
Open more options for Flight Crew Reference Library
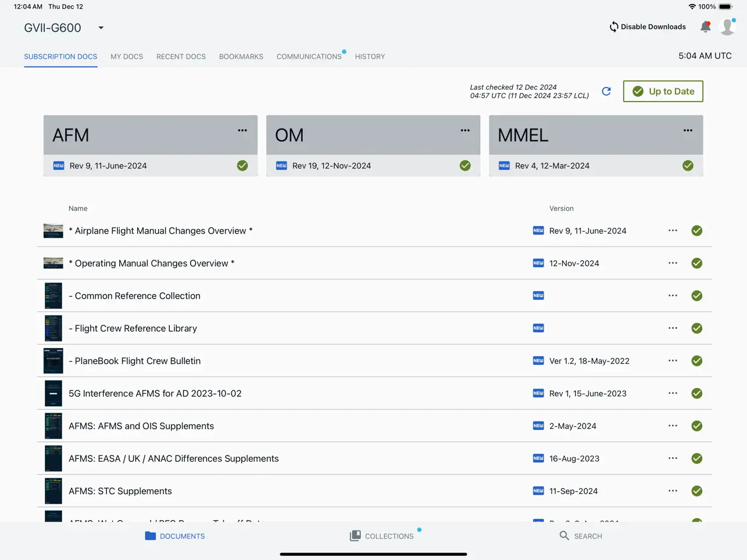[673, 328]
